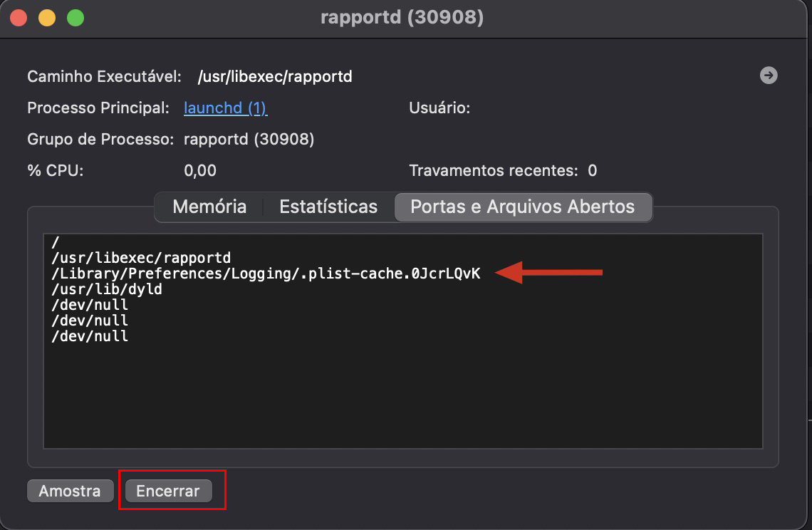Click the Amostra button
Screen dimensions: 812x530
coord(69,491)
